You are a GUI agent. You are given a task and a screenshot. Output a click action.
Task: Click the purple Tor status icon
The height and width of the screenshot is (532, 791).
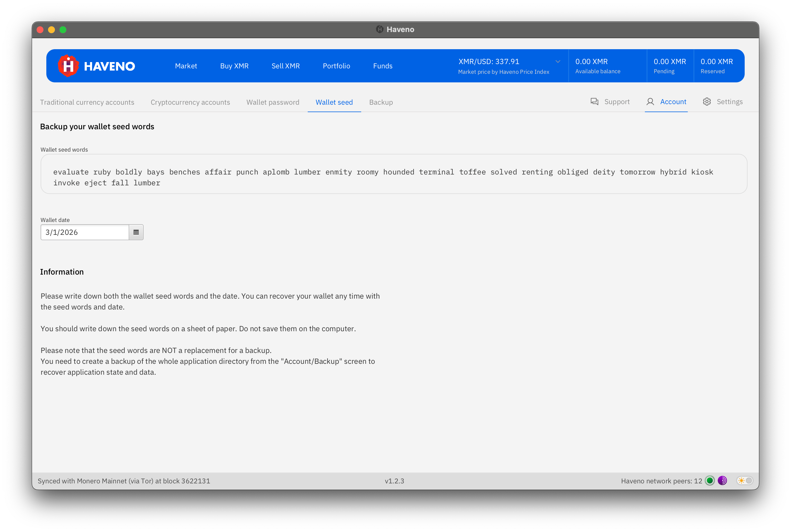pyautogui.click(x=722, y=481)
